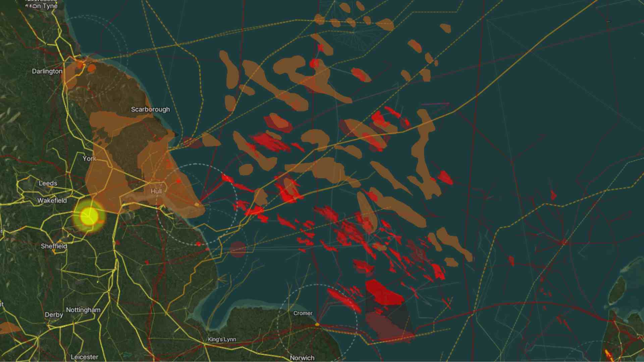The image size is (644, 362).
Task: Select the York label on map
Action: pyautogui.click(x=89, y=159)
